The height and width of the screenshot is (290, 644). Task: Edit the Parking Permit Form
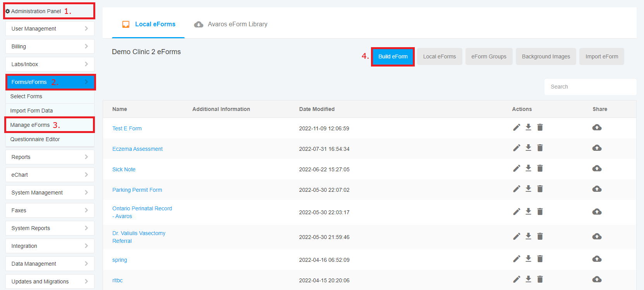click(517, 189)
